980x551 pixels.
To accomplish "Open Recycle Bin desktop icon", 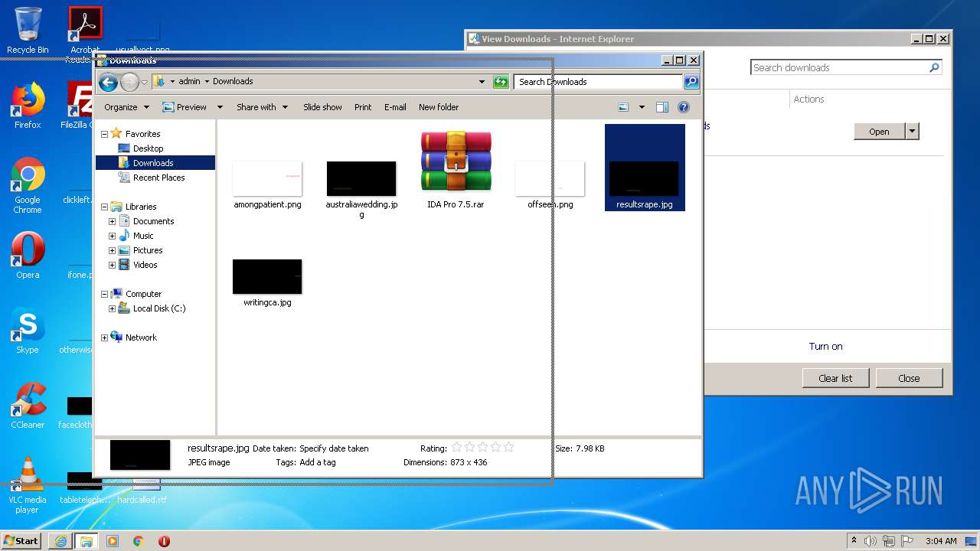I will point(28,31).
